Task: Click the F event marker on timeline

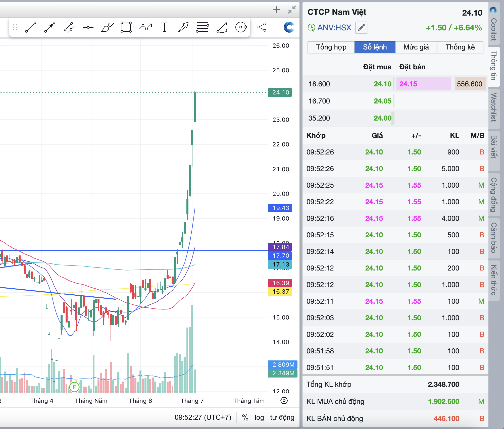Action: coord(74,387)
